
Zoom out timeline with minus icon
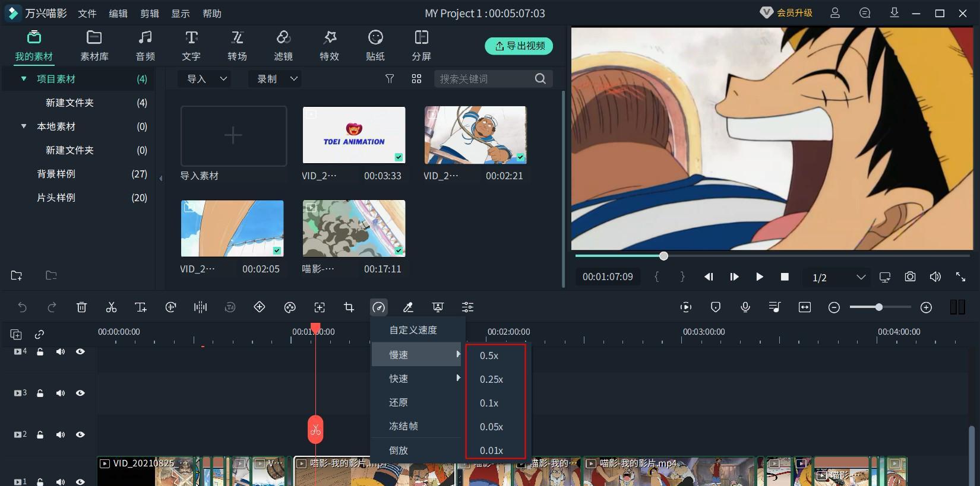[834, 307]
